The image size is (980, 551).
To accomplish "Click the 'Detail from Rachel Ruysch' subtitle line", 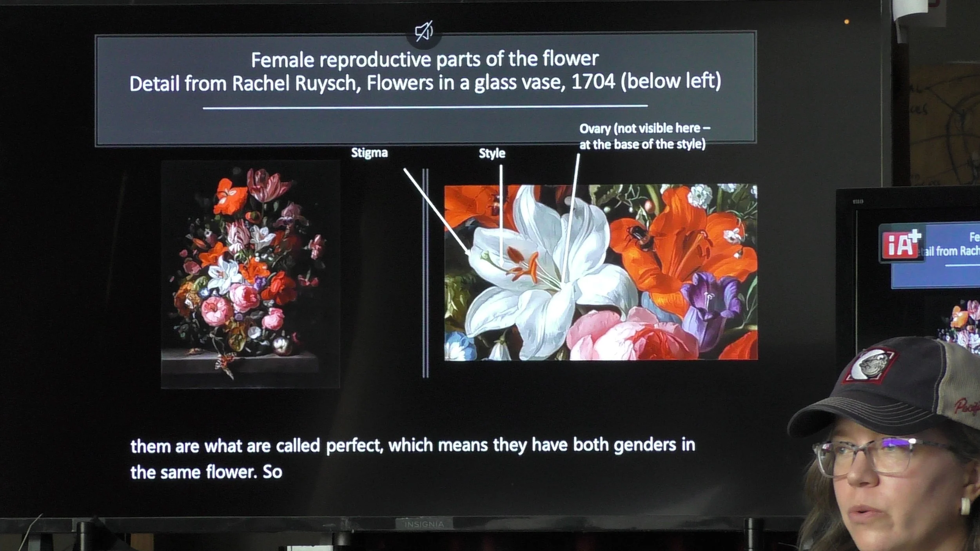I will 425,83.
